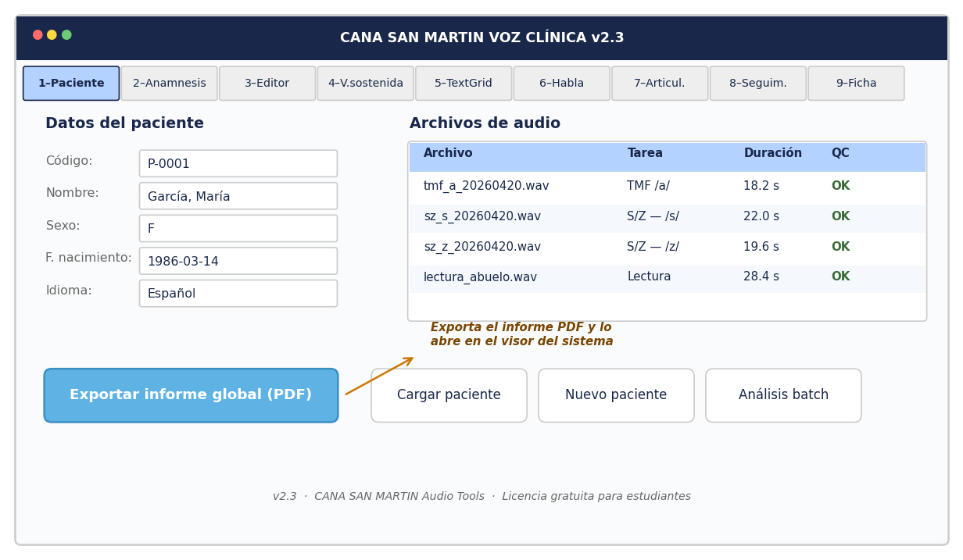
Task: Start Análisis batch
Action: 783,395
